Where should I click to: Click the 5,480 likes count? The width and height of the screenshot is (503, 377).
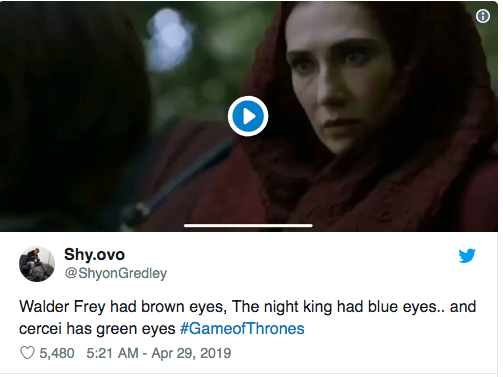[x=57, y=353]
